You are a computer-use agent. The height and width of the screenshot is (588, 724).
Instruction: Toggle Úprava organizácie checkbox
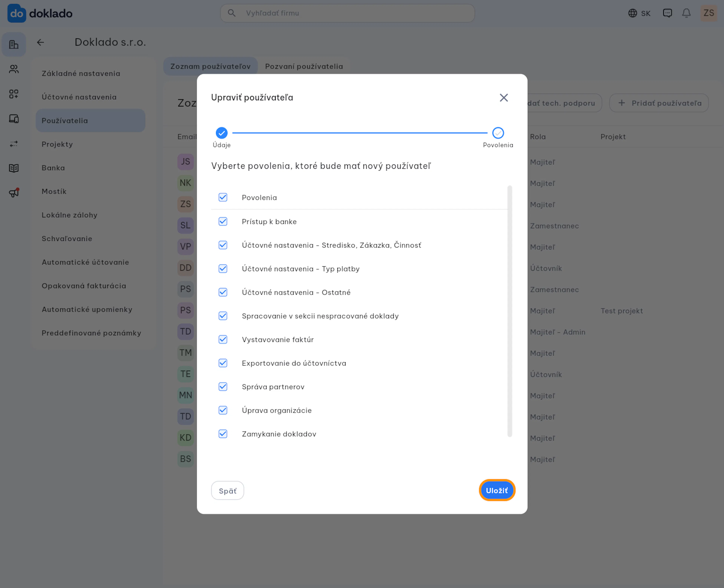(x=223, y=410)
